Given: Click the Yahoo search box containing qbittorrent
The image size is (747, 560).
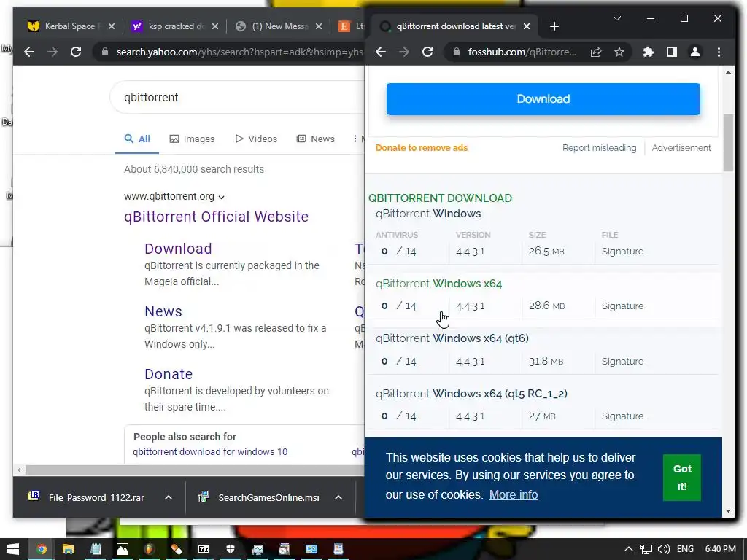Looking at the screenshot, I should (x=239, y=98).
